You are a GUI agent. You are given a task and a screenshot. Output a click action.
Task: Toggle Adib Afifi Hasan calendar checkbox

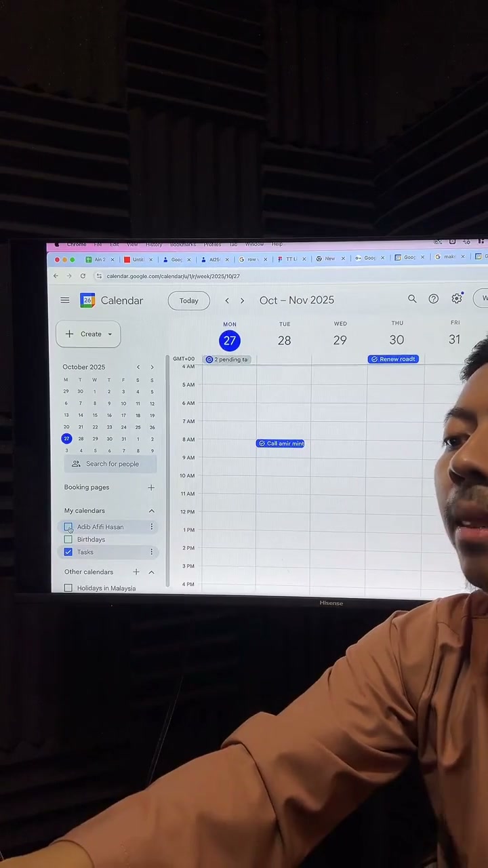click(68, 527)
